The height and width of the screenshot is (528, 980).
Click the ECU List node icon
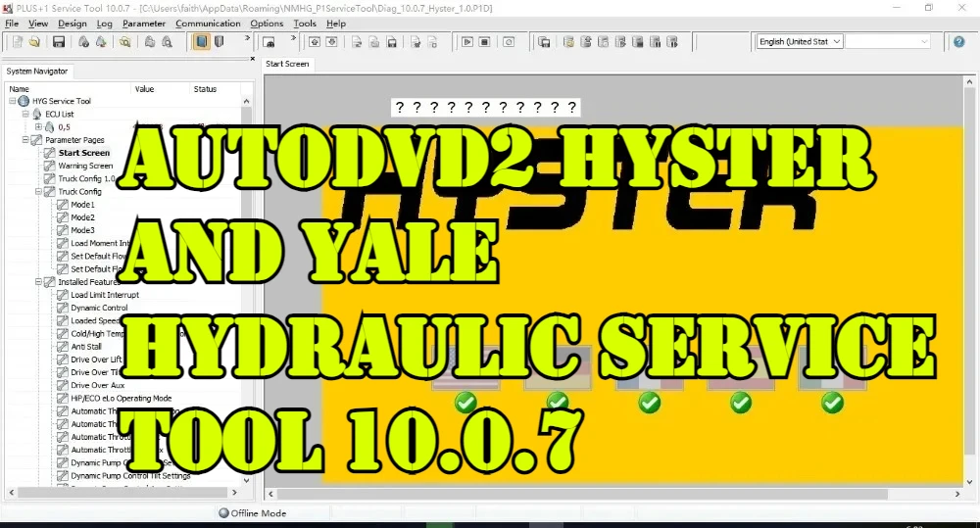tap(37, 114)
